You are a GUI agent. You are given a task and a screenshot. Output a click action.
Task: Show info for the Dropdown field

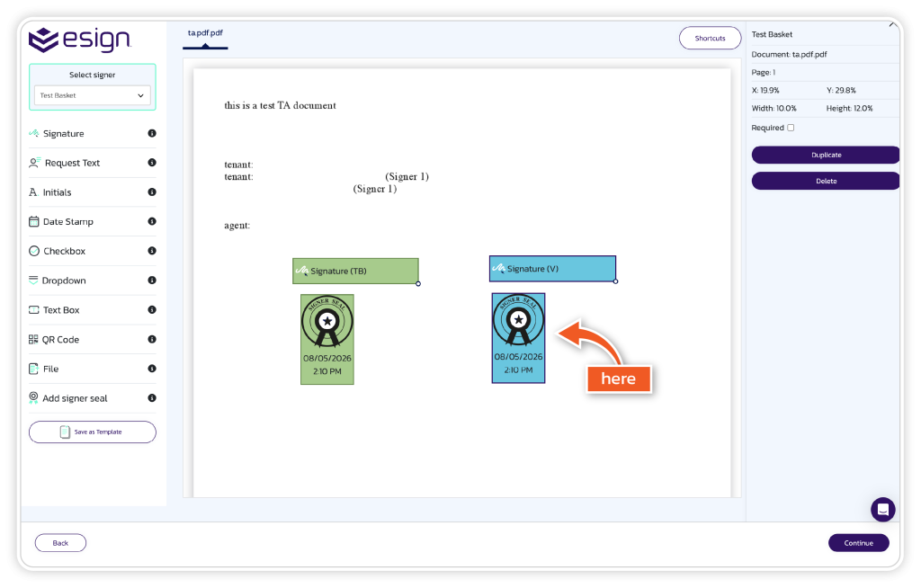(x=152, y=281)
